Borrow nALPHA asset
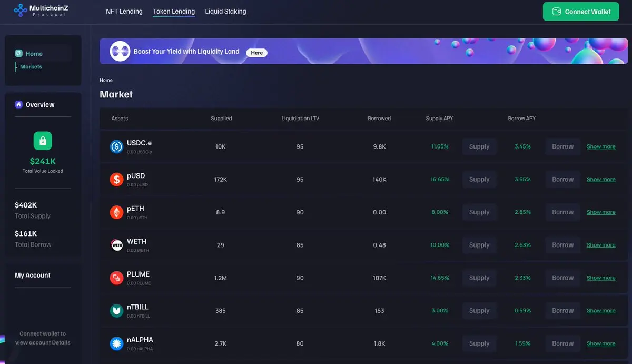This screenshot has height=364, width=632. pos(563,343)
